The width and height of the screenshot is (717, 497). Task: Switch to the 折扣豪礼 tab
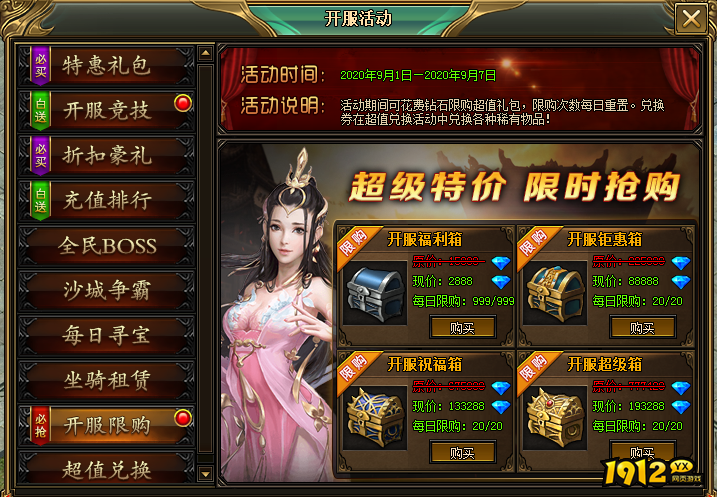[x=107, y=155]
